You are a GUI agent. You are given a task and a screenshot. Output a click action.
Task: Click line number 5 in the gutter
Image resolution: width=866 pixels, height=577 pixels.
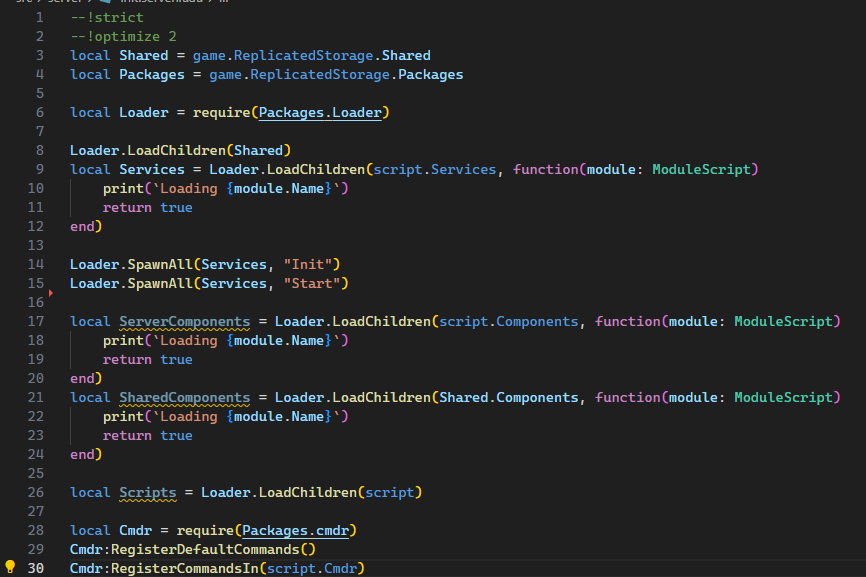click(x=40, y=93)
